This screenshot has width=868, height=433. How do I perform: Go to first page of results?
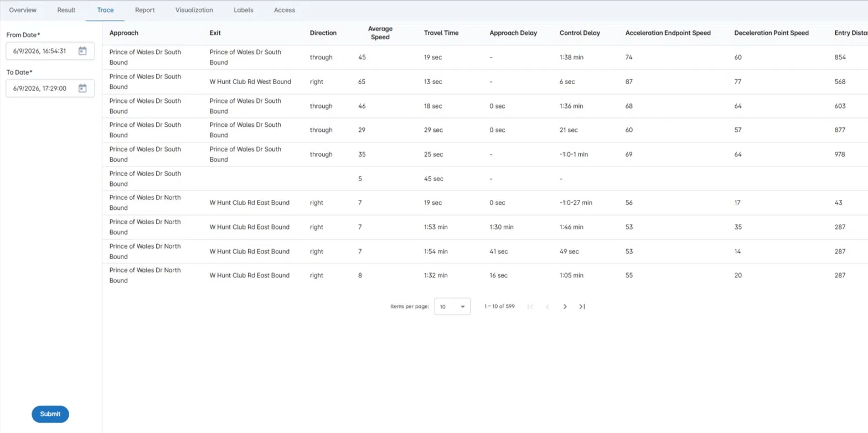[530, 306]
